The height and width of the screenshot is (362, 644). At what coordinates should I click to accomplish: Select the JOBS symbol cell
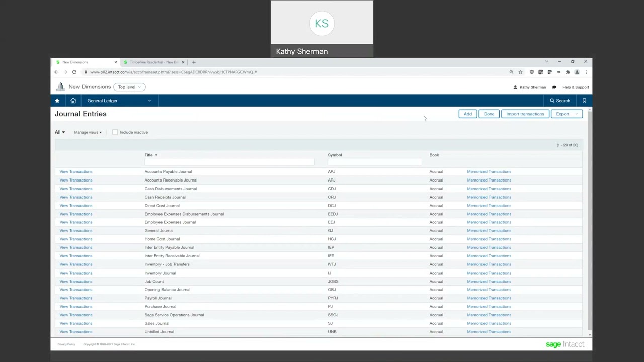(x=333, y=282)
